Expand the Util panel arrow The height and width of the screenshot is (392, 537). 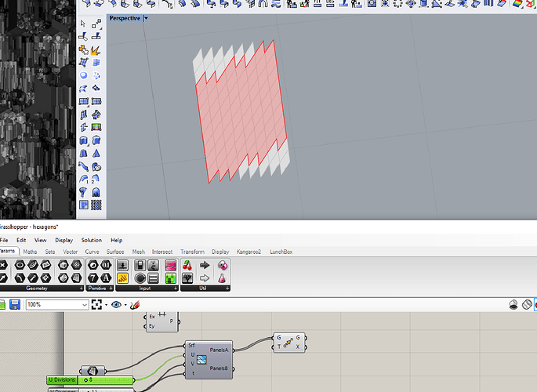pyautogui.click(x=227, y=289)
